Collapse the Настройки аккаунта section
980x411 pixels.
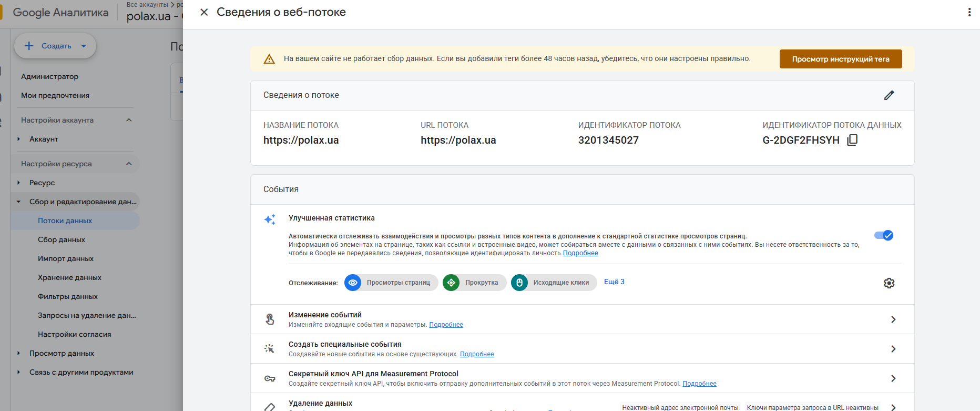click(129, 120)
